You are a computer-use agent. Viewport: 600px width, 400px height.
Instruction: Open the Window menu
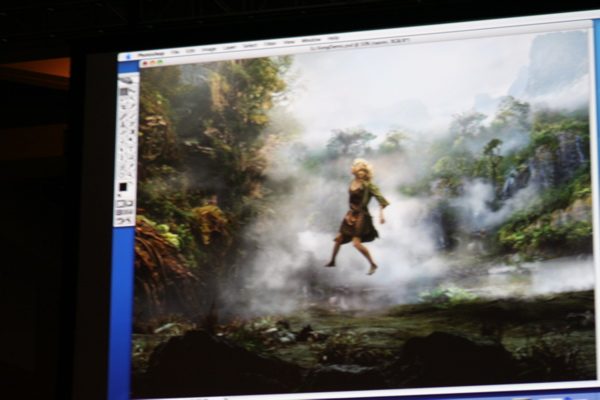click(311, 40)
